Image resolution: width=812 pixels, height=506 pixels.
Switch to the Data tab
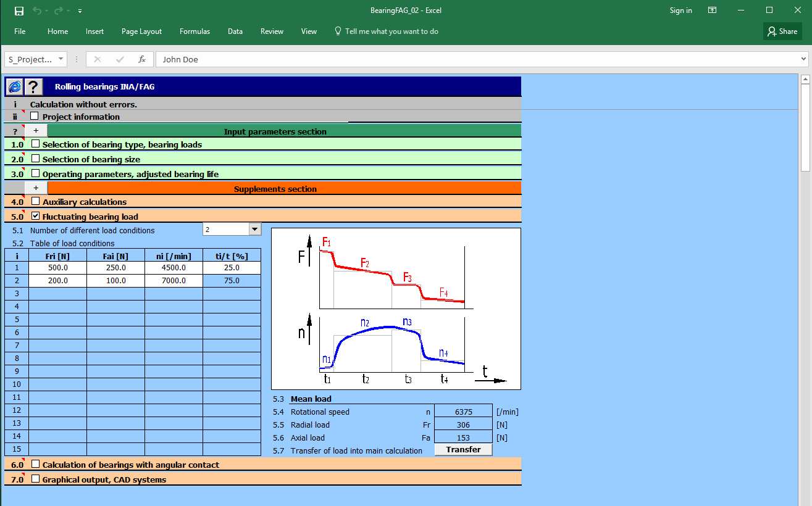point(235,31)
